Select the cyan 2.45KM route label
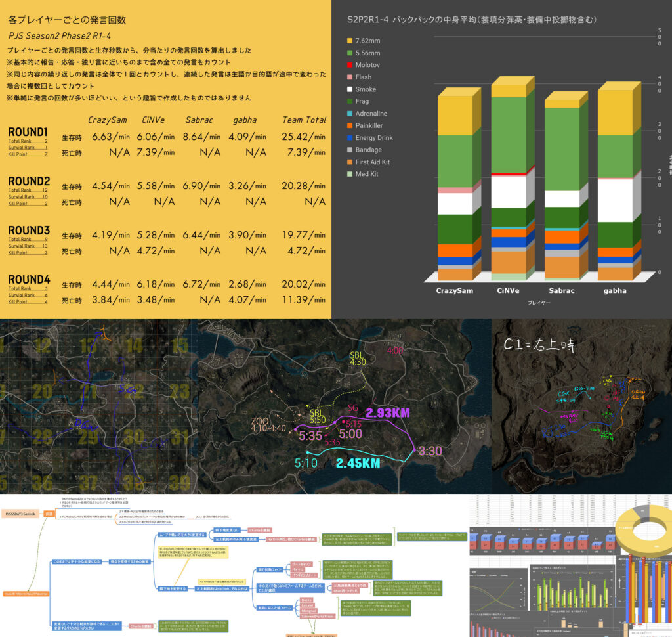 (x=358, y=463)
